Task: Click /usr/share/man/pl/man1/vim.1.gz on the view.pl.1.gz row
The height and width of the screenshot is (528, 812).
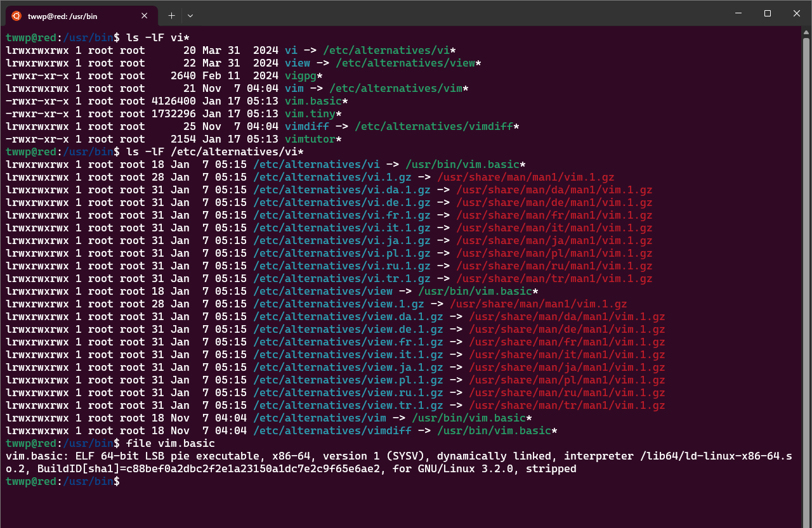Action: tap(567, 380)
